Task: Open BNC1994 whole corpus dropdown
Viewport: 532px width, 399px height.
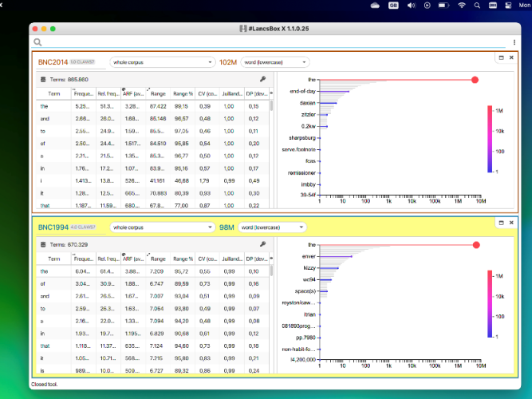Action: point(163,227)
